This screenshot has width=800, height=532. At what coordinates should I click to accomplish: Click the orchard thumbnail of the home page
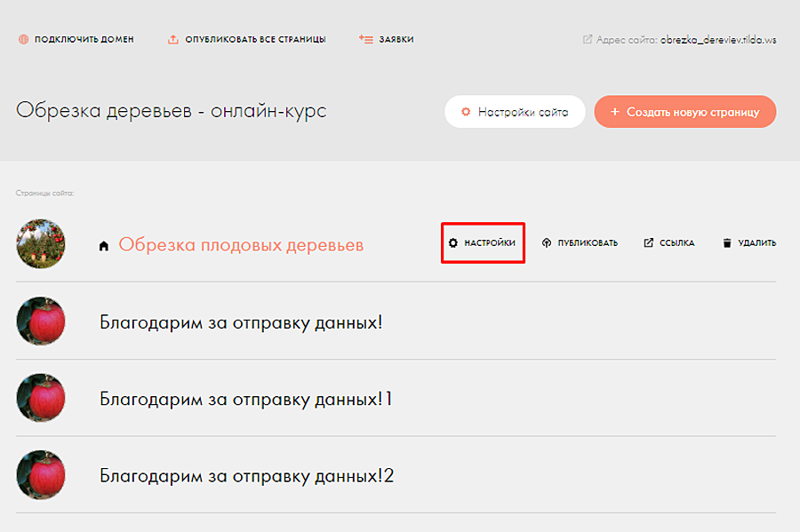click(x=41, y=243)
